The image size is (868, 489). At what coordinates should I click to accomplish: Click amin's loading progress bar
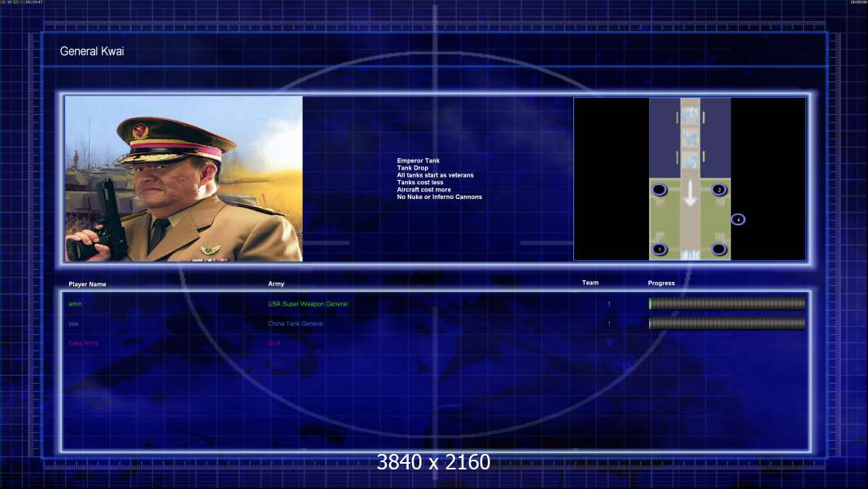[727, 303]
